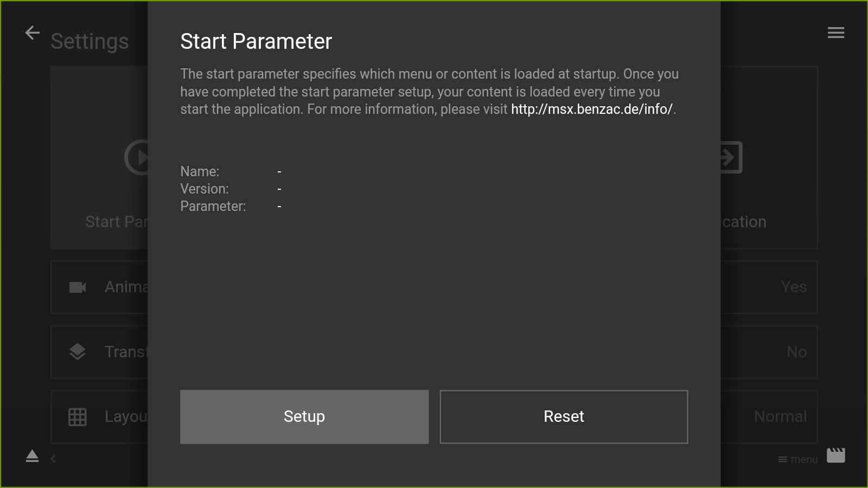Toggle the Yes animation setting
Screen dimensions: 868x488
pos(794,287)
